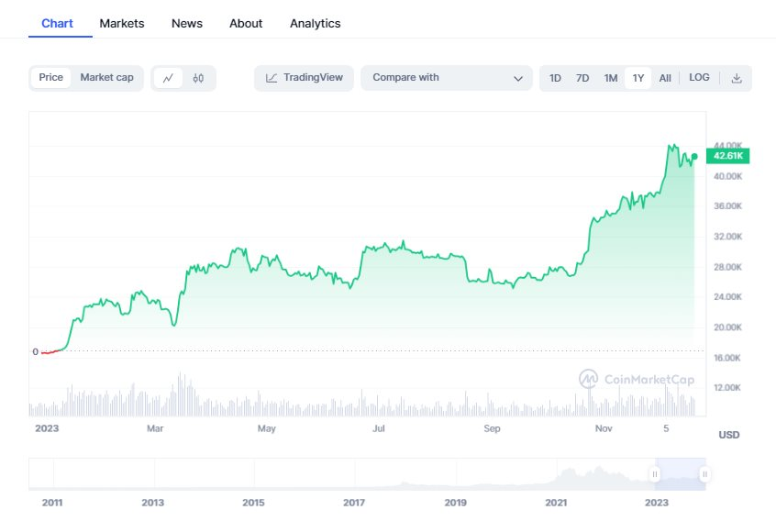Open the TradingView chart
This screenshot has height=532, width=776.
304,78
